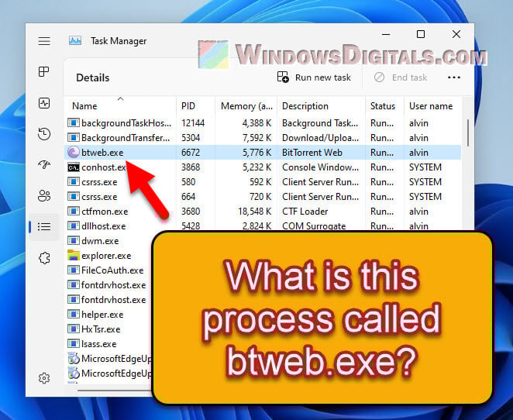
Task: Sort by the Status column header
Action: (384, 106)
